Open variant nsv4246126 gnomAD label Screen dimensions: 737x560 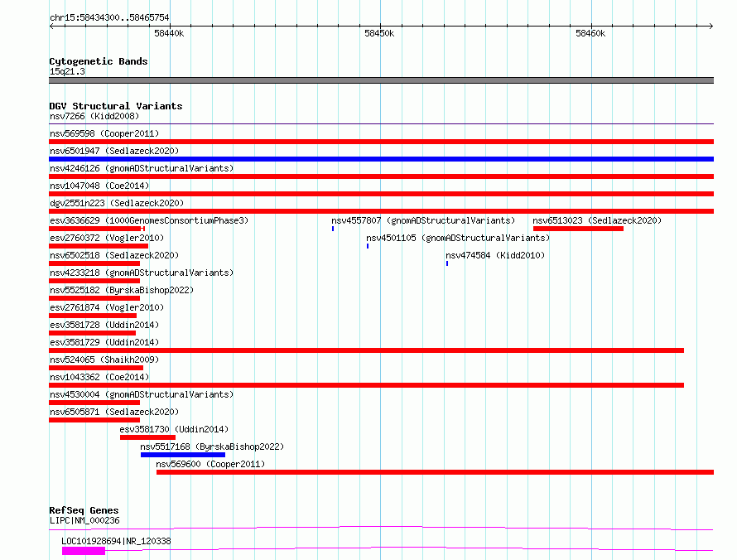[x=142, y=168]
